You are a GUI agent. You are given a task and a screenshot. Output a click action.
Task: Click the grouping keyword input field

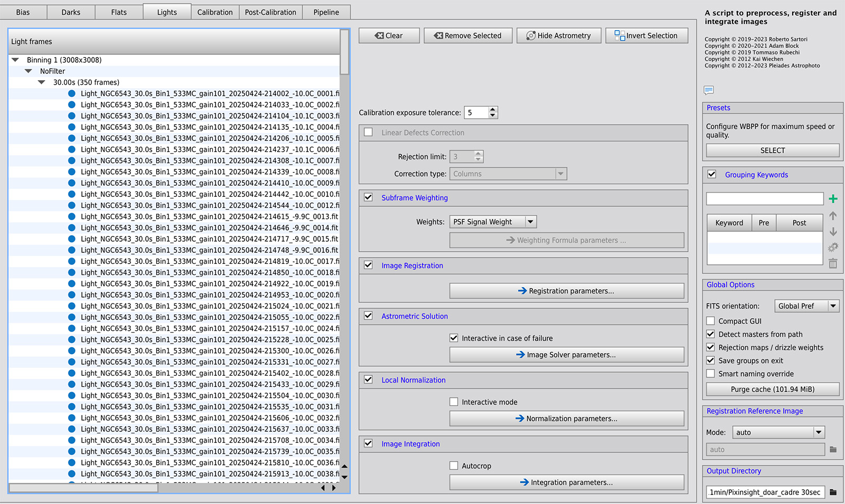(x=765, y=198)
